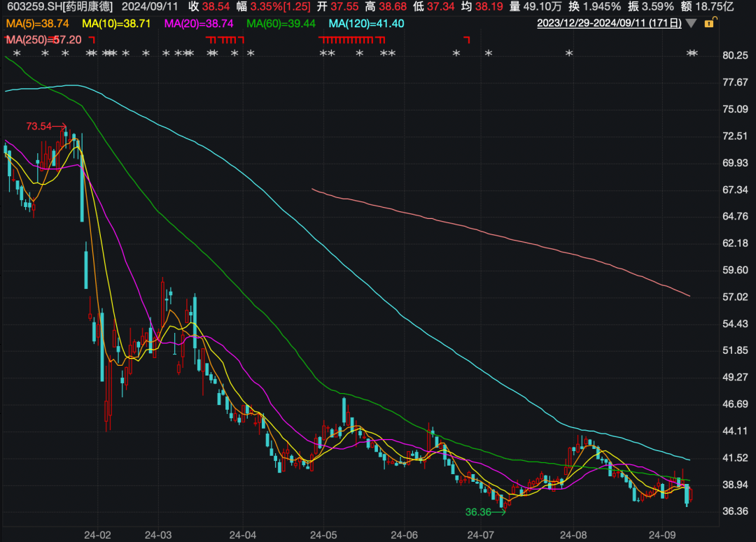This screenshot has height=542, width=756.
Task: Click the 24-02 date axis label
Action: pos(97,535)
